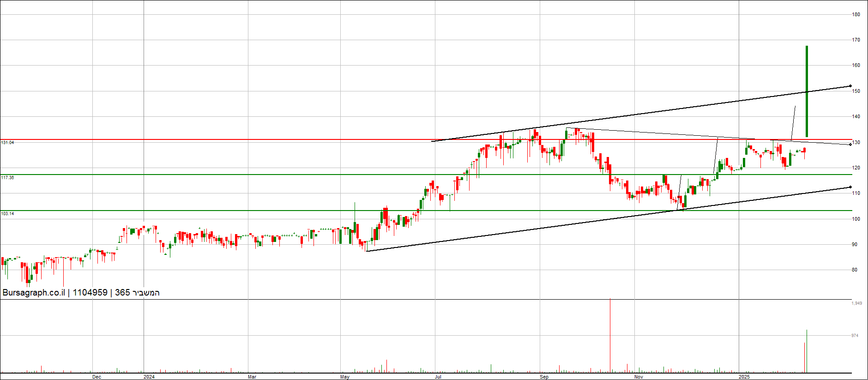Screen dimensions: 868x380
Task: Click the 130 price axis label
Action: point(856,143)
